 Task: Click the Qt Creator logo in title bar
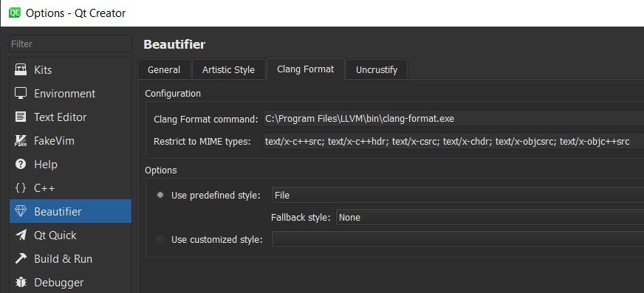pyautogui.click(x=14, y=13)
